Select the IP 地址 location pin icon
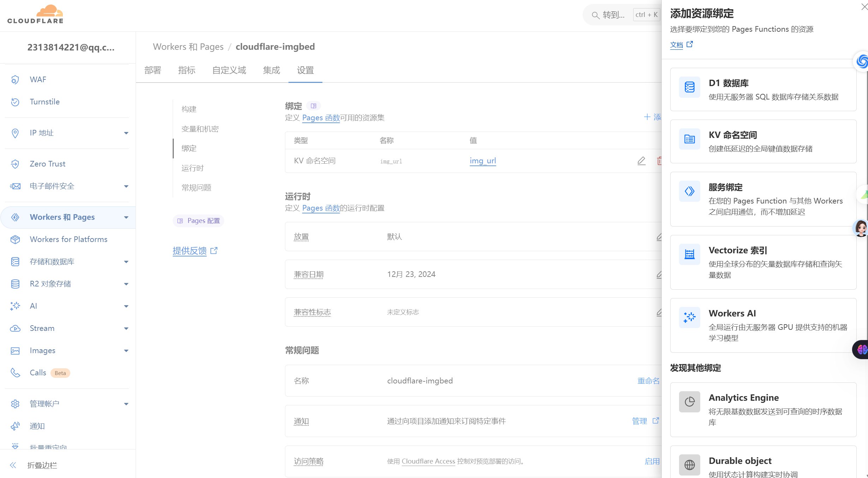This screenshot has height=478, width=868. pyautogui.click(x=15, y=133)
